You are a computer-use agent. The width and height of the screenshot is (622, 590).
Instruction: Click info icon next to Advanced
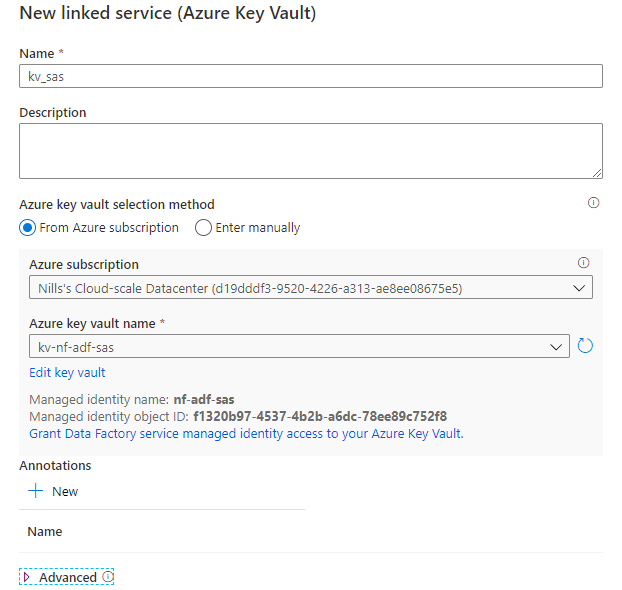[x=108, y=577]
